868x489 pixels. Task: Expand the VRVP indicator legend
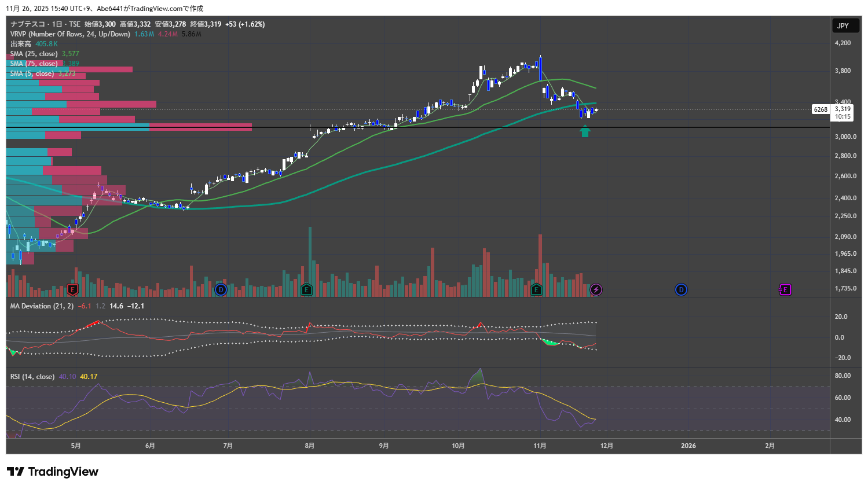[69, 34]
